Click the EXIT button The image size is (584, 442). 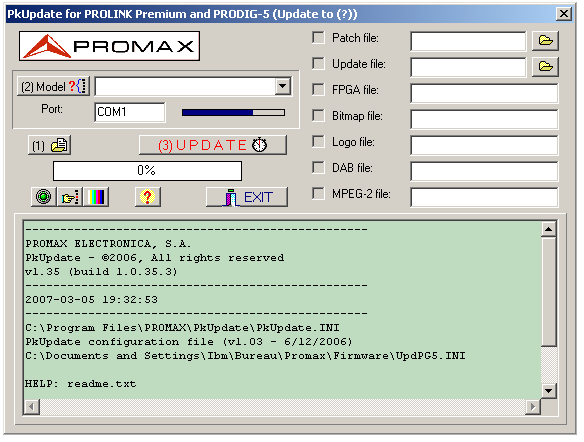[247, 197]
